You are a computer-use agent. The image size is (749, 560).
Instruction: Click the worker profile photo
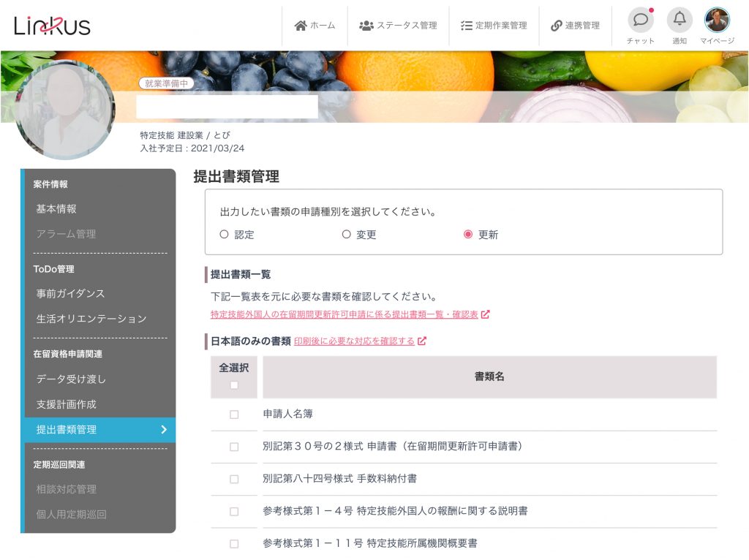point(65,110)
